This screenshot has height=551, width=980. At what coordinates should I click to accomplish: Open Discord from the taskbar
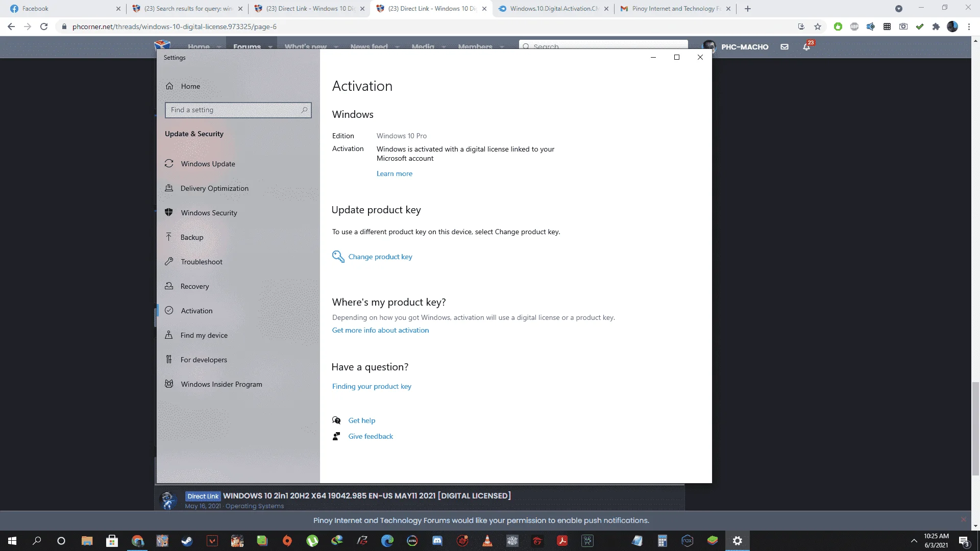click(437, 541)
